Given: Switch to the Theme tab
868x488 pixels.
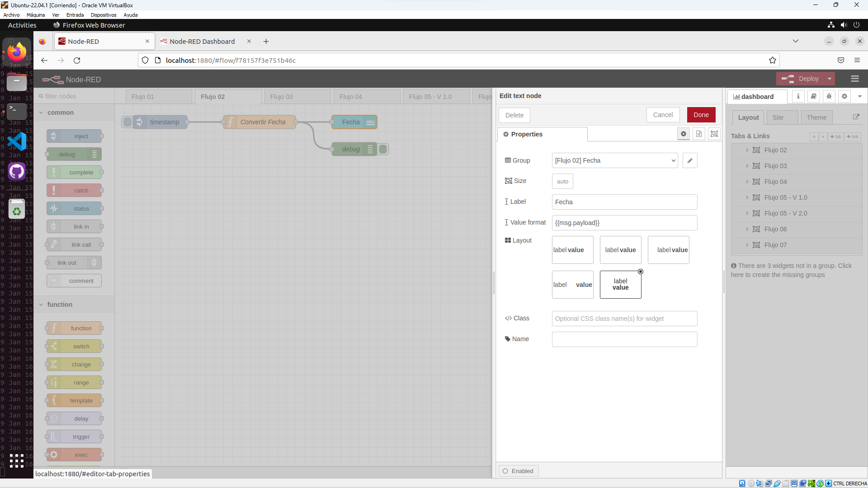Looking at the screenshot, I should (x=816, y=117).
